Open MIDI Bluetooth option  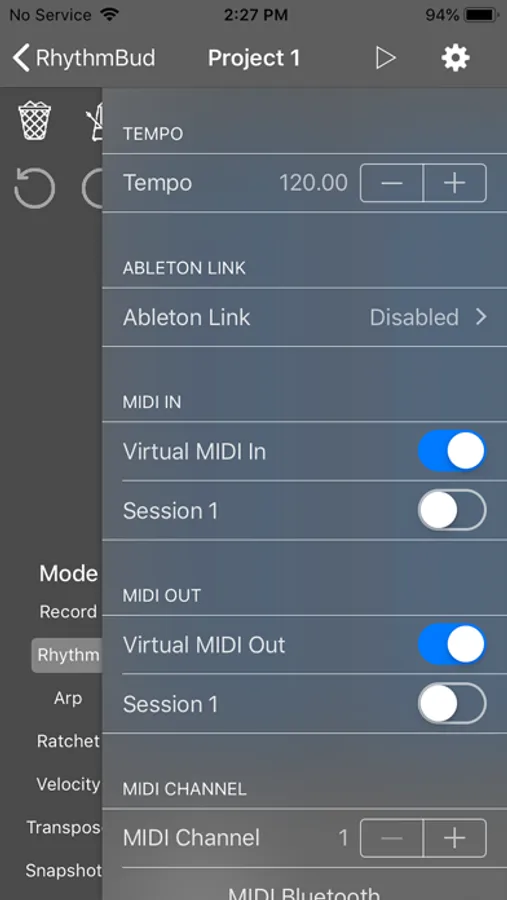304,891
